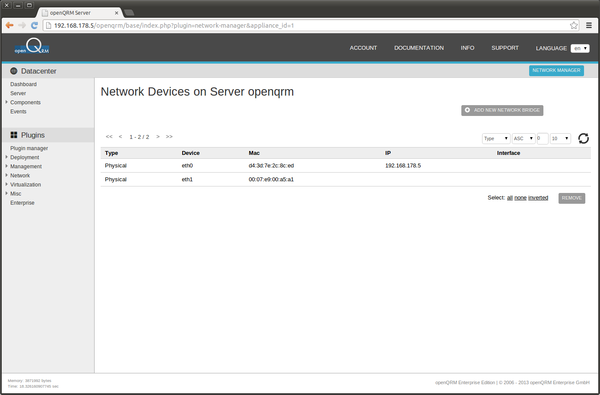Viewport: 600px width, 395px height.
Task: Click the Datacenter globe icon
Action: (14, 71)
